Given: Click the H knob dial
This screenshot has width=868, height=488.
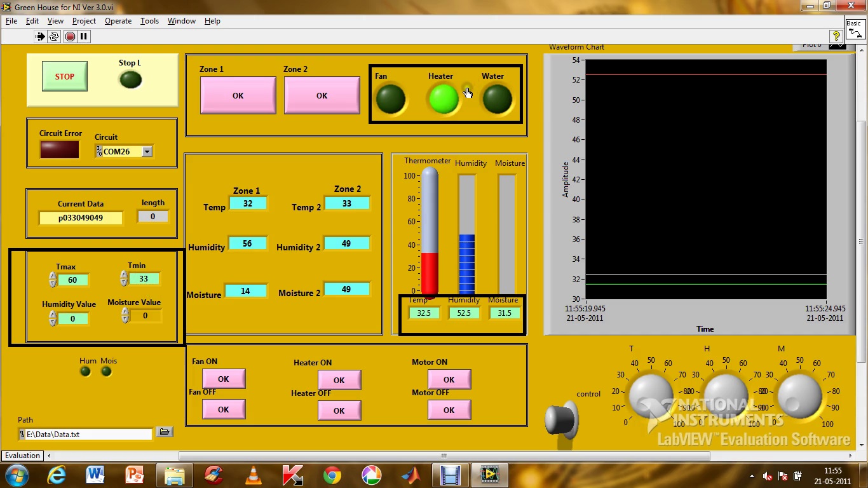Looking at the screenshot, I should (x=725, y=395).
